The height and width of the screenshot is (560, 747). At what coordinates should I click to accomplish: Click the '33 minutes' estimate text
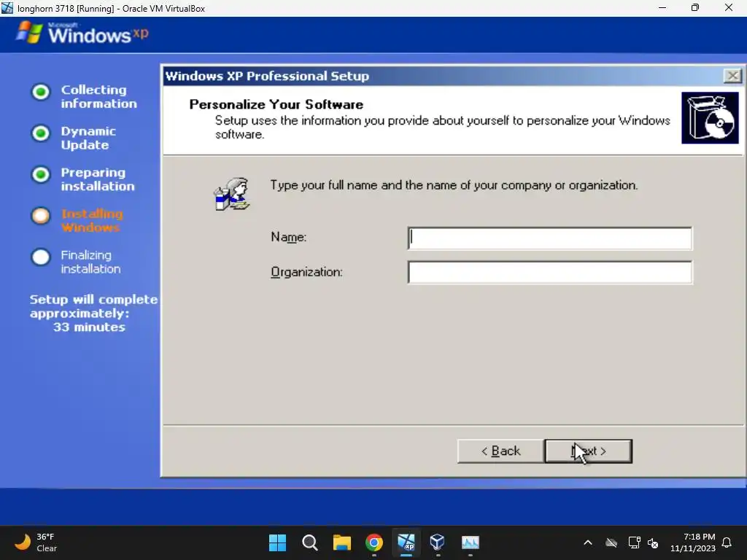(89, 327)
